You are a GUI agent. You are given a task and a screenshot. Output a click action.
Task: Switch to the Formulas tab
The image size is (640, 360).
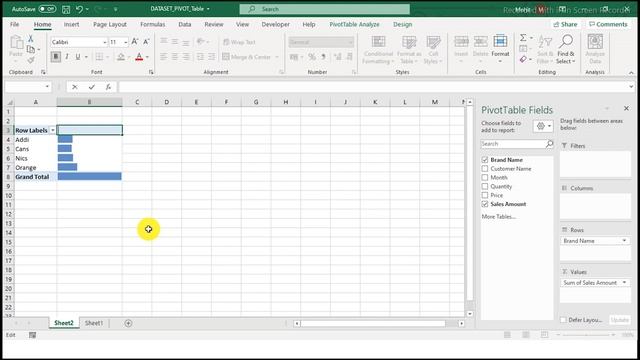pyautogui.click(x=153, y=24)
